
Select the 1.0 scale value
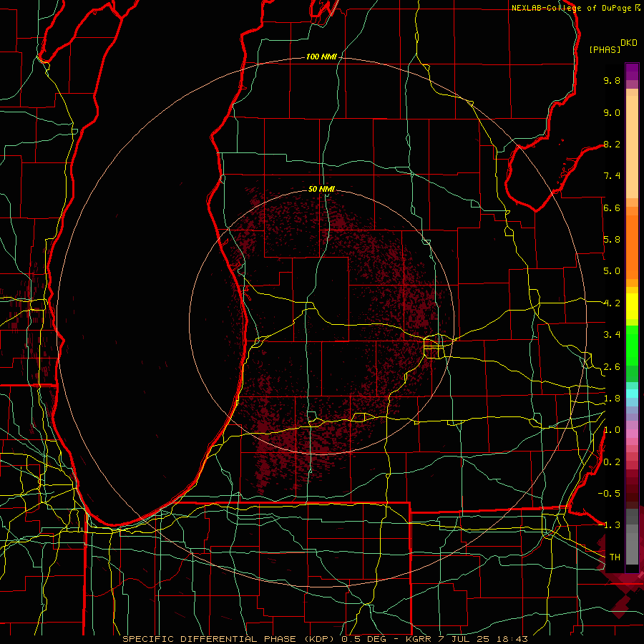[x=612, y=430]
